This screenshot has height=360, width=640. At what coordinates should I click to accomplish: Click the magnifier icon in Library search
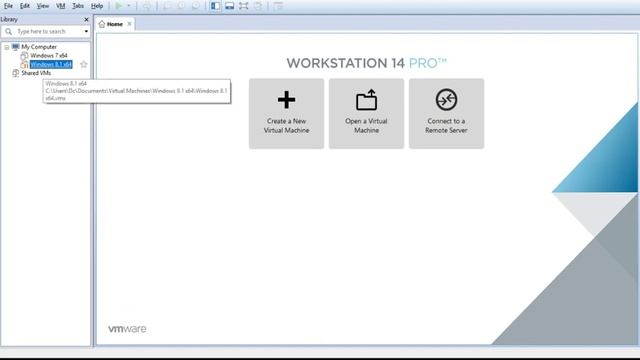(x=9, y=31)
